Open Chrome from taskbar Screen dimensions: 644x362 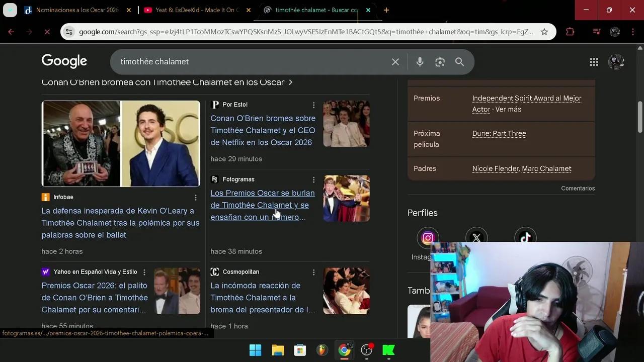click(344, 350)
